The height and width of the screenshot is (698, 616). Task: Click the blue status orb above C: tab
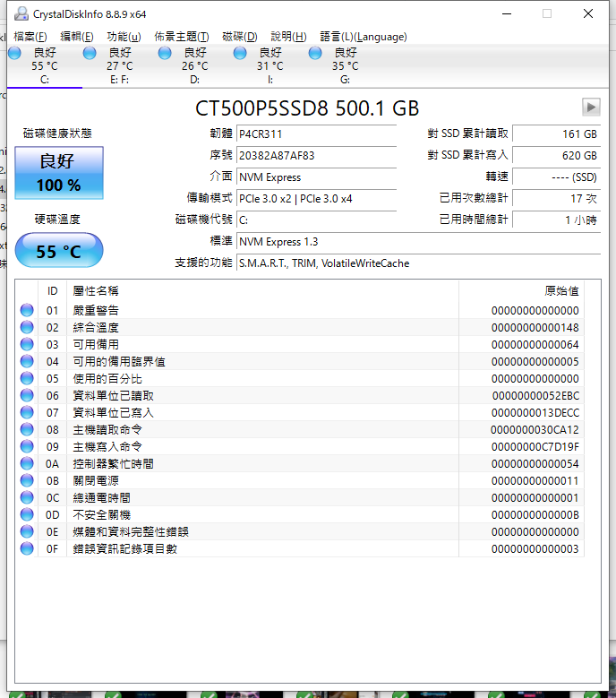pyautogui.click(x=14, y=53)
